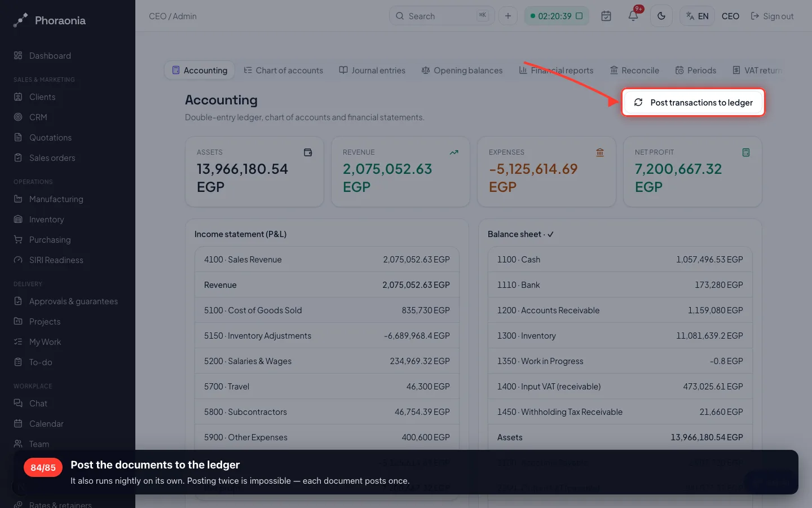Click 1300 · Inventory balance row
Image resolution: width=812 pixels, height=508 pixels.
coord(620,336)
